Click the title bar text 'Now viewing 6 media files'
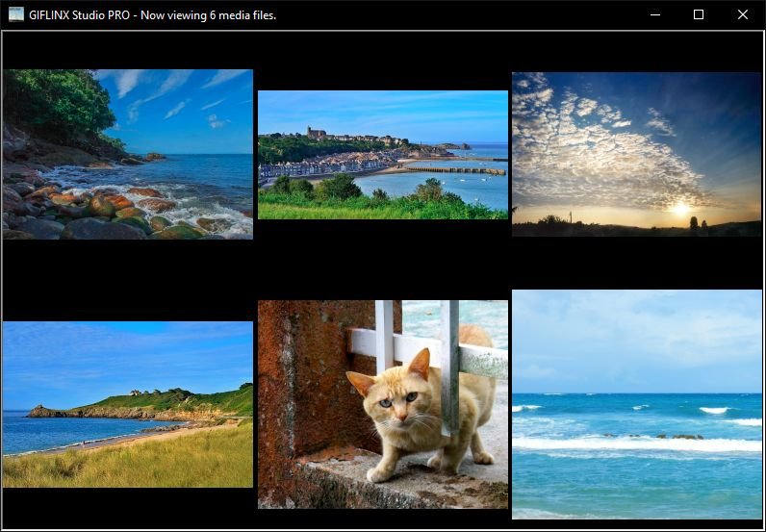The height and width of the screenshot is (532, 766). (x=208, y=14)
